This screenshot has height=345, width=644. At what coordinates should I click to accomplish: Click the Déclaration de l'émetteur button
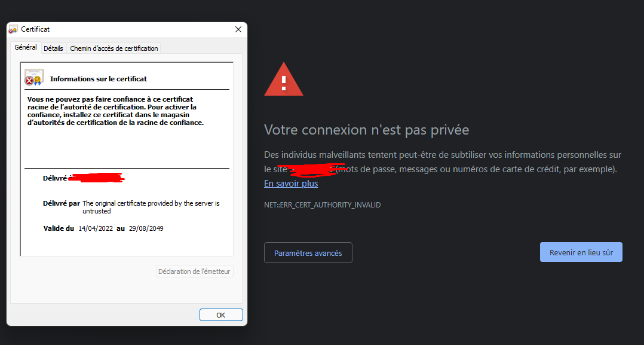click(x=194, y=271)
